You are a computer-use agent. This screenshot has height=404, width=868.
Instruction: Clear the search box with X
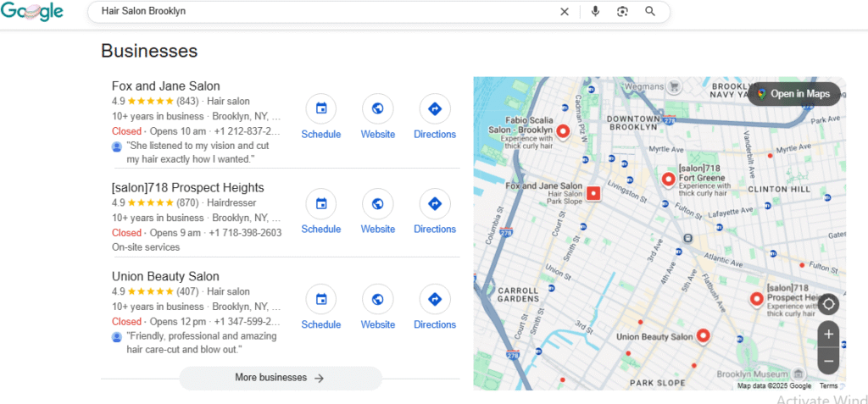[x=564, y=12]
